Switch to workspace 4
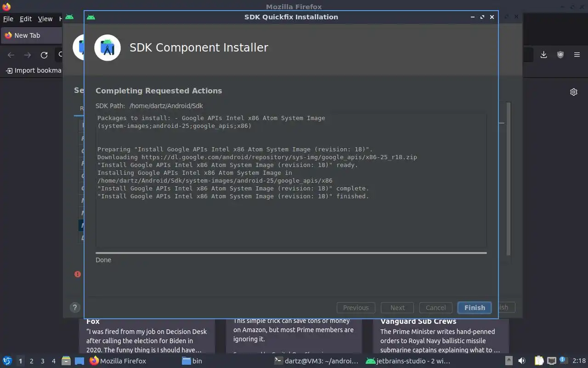 [54, 361]
